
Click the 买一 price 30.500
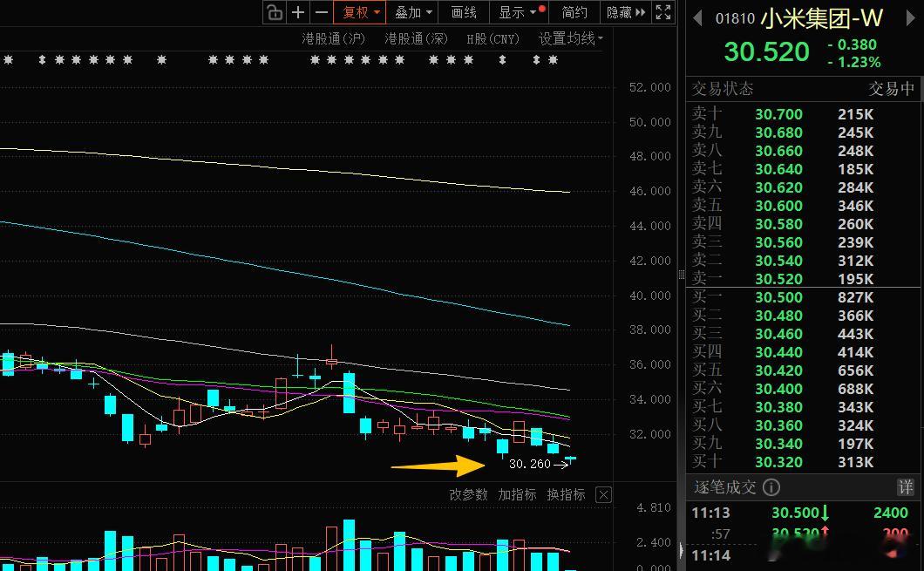pyautogui.click(x=778, y=297)
